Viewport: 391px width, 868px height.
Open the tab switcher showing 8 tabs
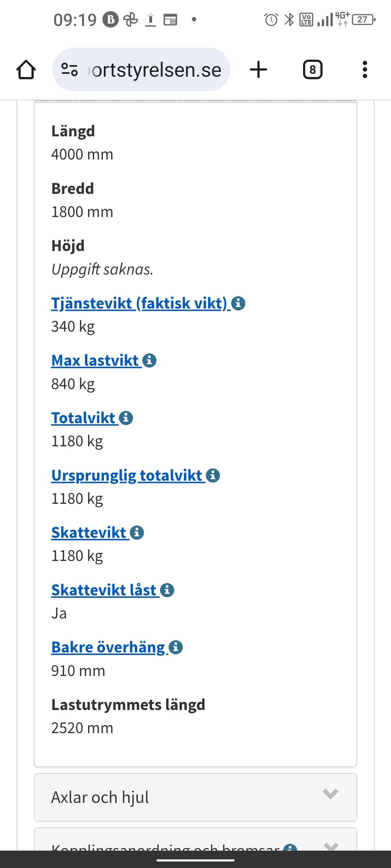click(312, 70)
